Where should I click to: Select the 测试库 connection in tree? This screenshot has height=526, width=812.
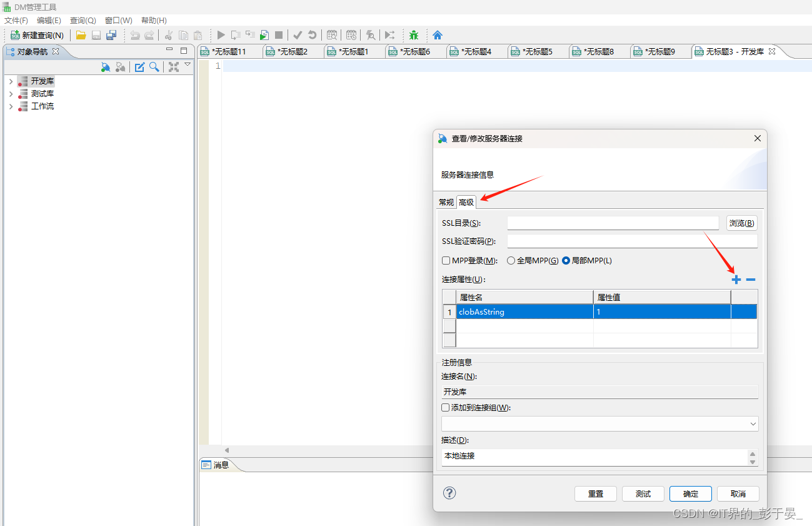(x=43, y=94)
